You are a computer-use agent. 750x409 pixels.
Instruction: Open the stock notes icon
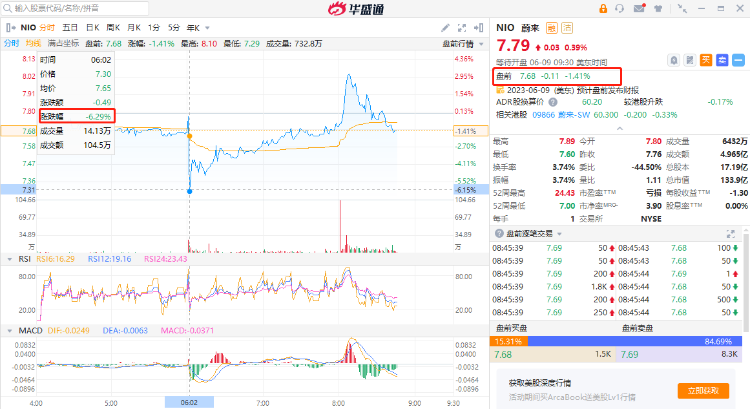coord(690,60)
